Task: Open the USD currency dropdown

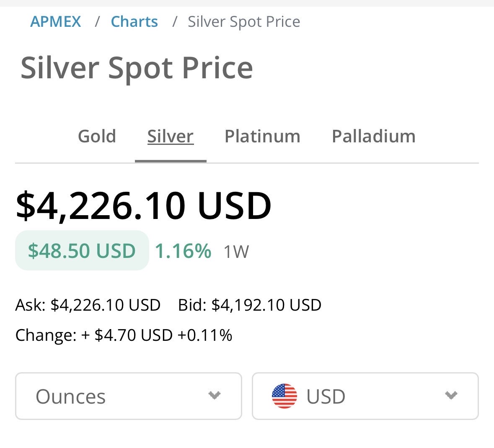Action: [x=365, y=396]
